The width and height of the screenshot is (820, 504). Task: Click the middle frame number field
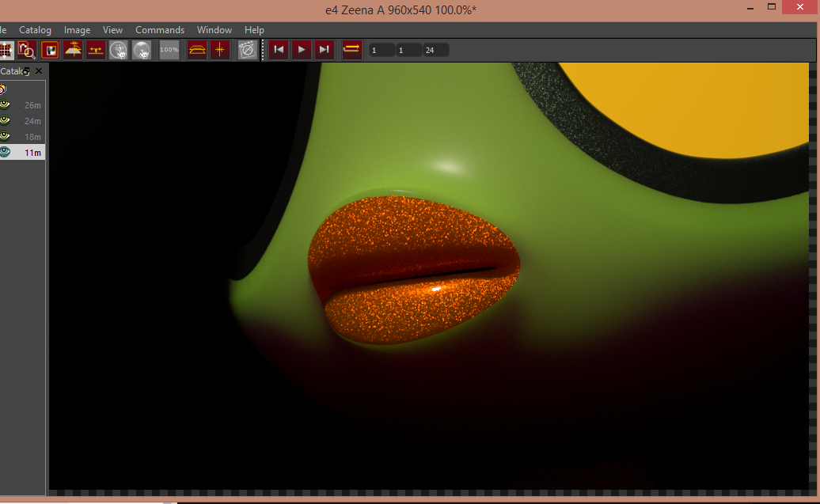408,50
